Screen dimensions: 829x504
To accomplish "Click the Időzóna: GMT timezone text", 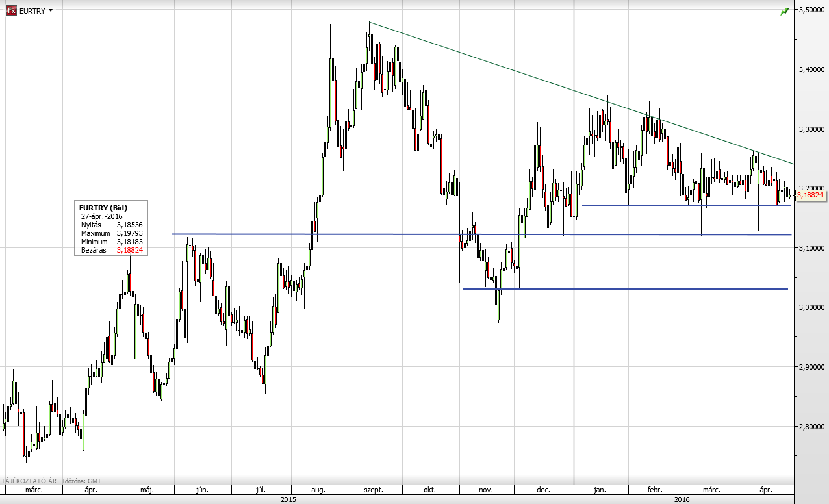I will tap(82, 481).
